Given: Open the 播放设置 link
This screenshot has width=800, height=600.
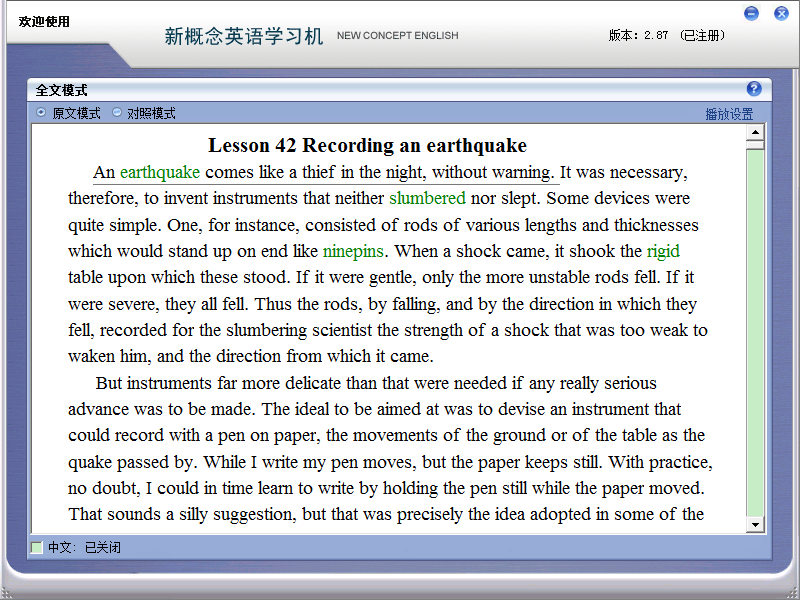Looking at the screenshot, I should coord(729,114).
